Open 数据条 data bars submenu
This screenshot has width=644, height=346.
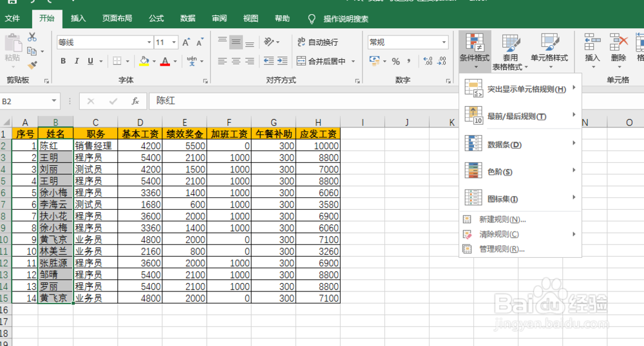tap(520, 144)
